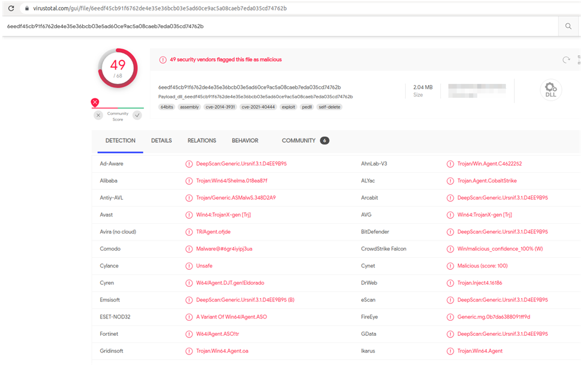Click the magnifier search button
The width and height of the screenshot is (588, 370).
[569, 26]
